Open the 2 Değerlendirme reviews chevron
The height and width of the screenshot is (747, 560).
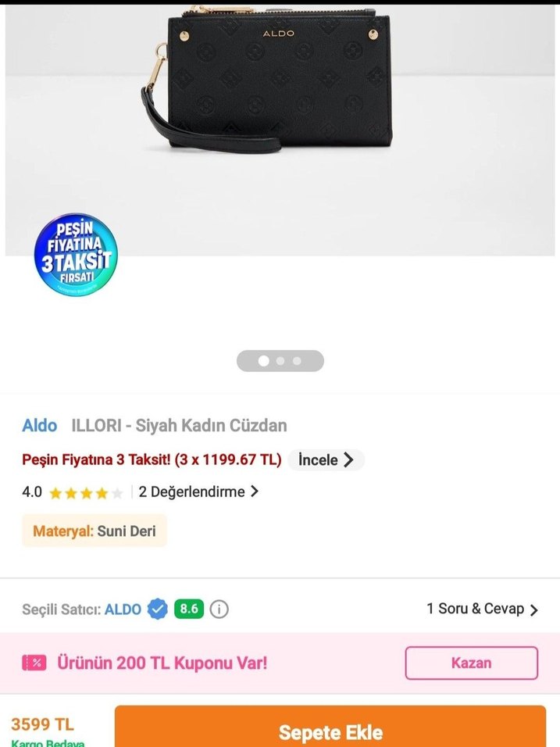coord(255,491)
